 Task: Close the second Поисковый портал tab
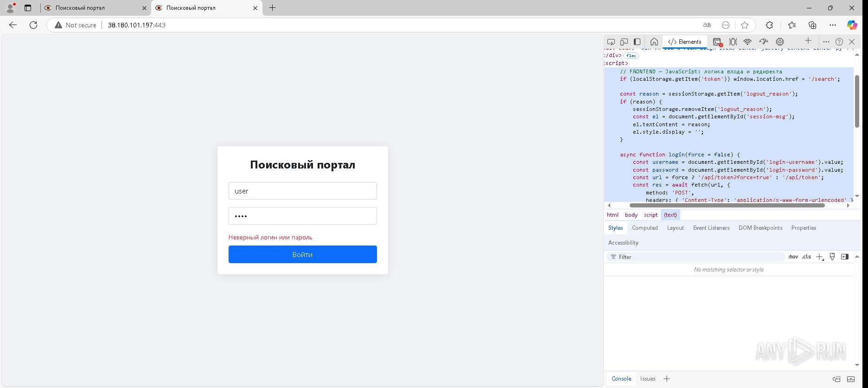point(255,8)
